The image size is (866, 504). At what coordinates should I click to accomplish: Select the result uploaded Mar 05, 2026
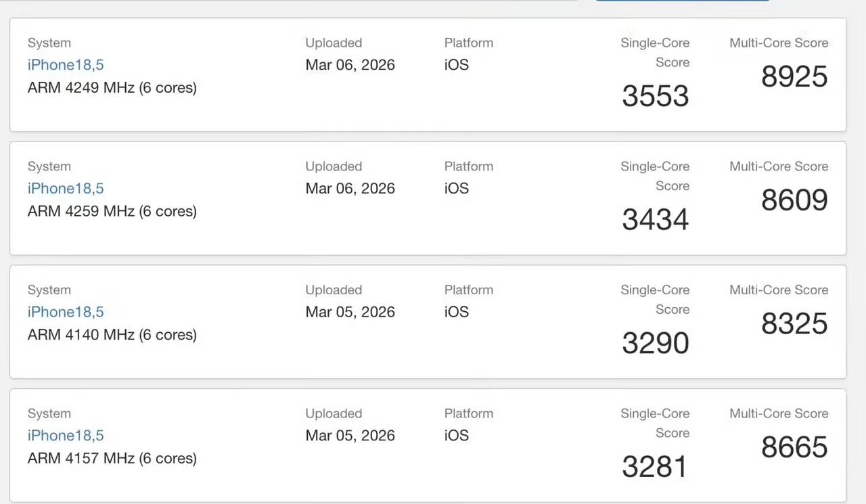[x=350, y=312]
